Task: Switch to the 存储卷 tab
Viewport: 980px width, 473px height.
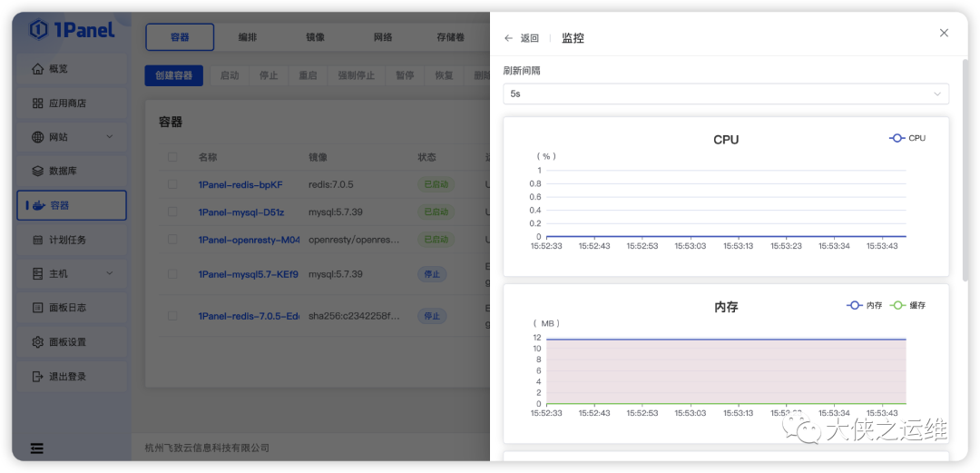Action: coord(451,37)
